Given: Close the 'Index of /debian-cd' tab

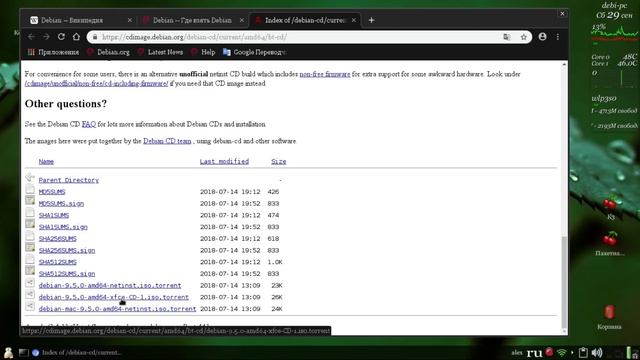Looking at the screenshot, I should click(353, 20).
